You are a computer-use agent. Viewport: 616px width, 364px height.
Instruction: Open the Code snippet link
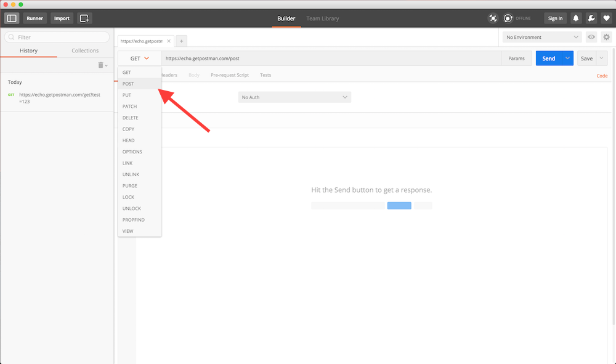tap(602, 76)
